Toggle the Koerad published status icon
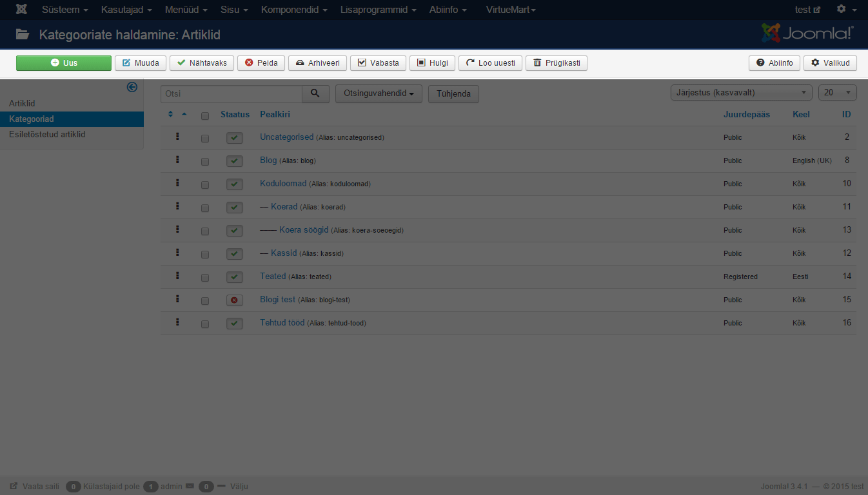Image resolution: width=868 pixels, height=495 pixels. [x=235, y=208]
